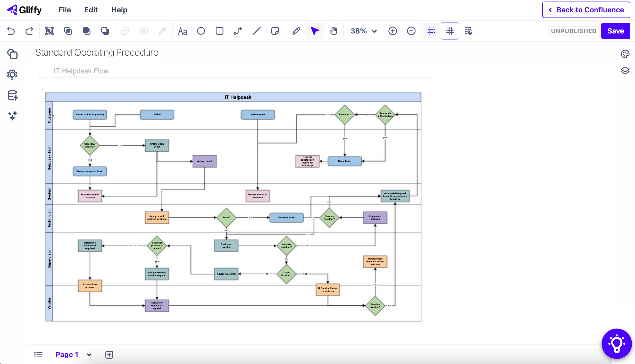Screen dimensions: 635x364
Task: Select the Connector tool
Action: click(x=238, y=31)
